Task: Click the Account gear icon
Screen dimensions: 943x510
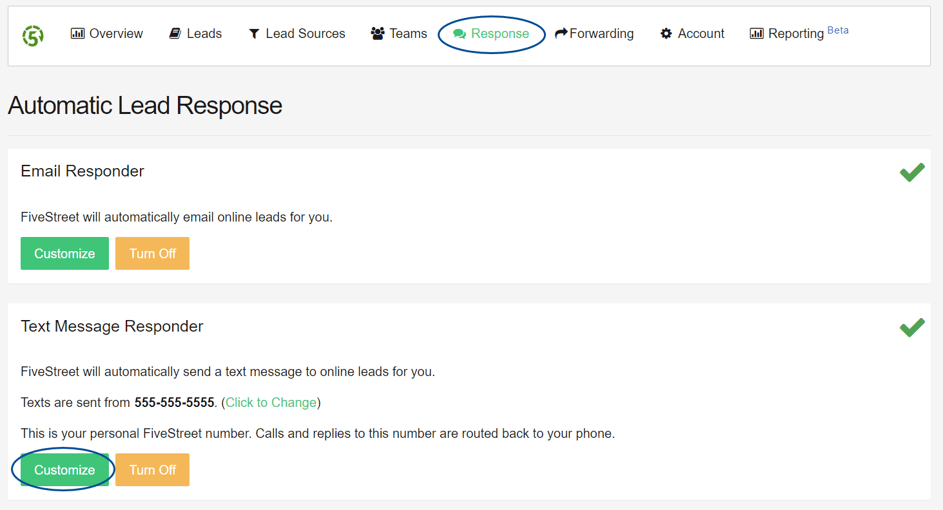Action: click(x=666, y=34)
